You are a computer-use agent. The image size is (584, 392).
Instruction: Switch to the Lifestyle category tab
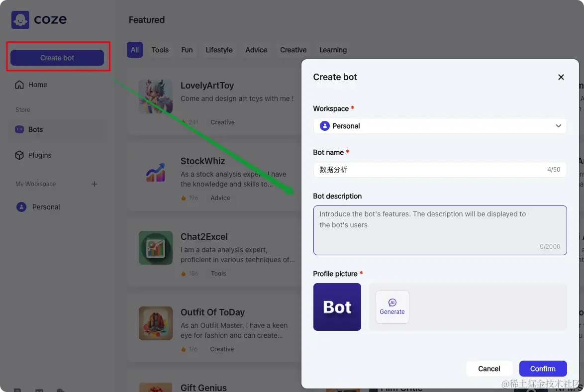click(x=219, y=50)
